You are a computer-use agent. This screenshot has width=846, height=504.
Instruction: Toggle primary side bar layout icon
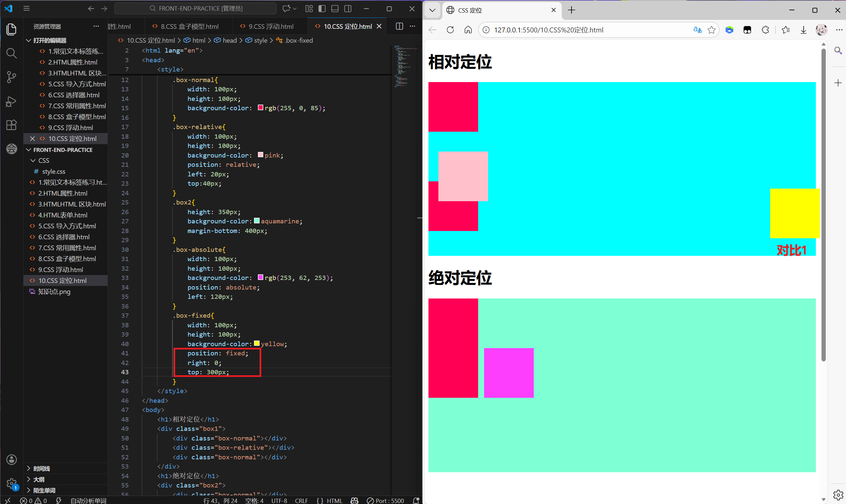tap(322, 9)
